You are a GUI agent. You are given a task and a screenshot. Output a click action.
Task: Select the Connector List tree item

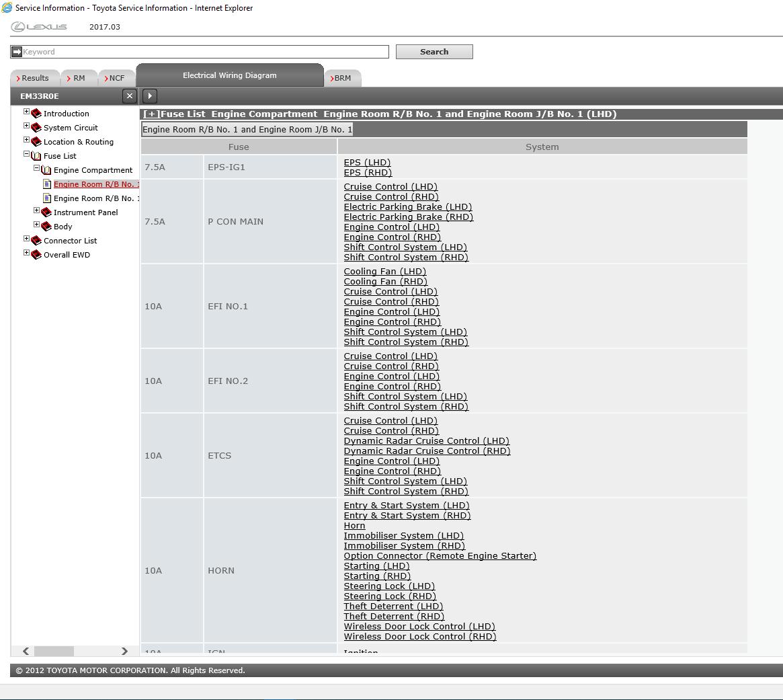tap(71, 240)
